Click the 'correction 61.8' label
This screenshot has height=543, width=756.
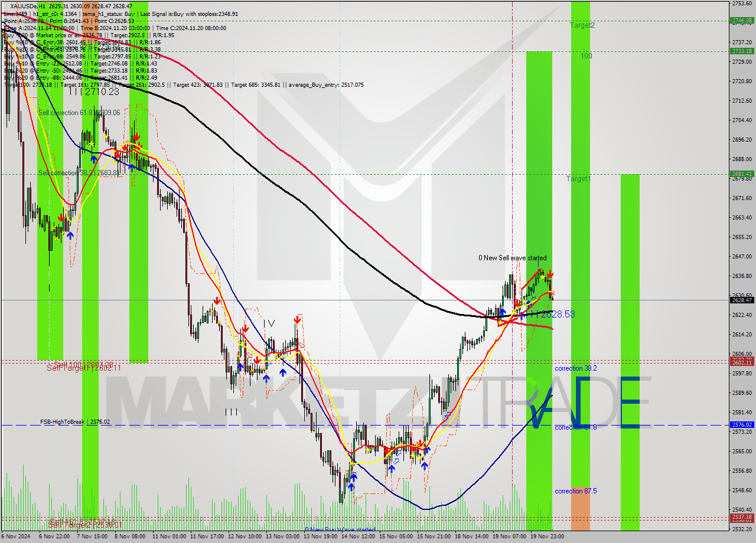(575, 427)
